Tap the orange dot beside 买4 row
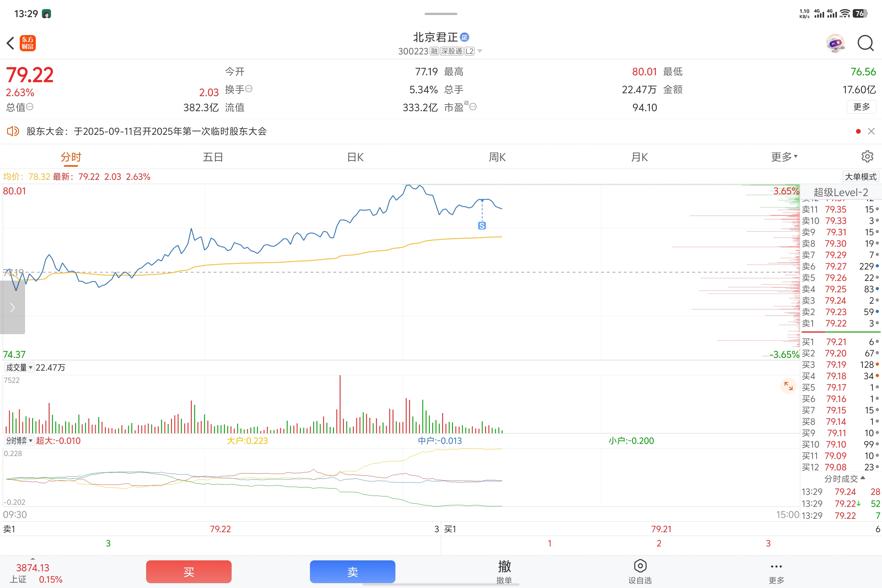 click(877, 375)
